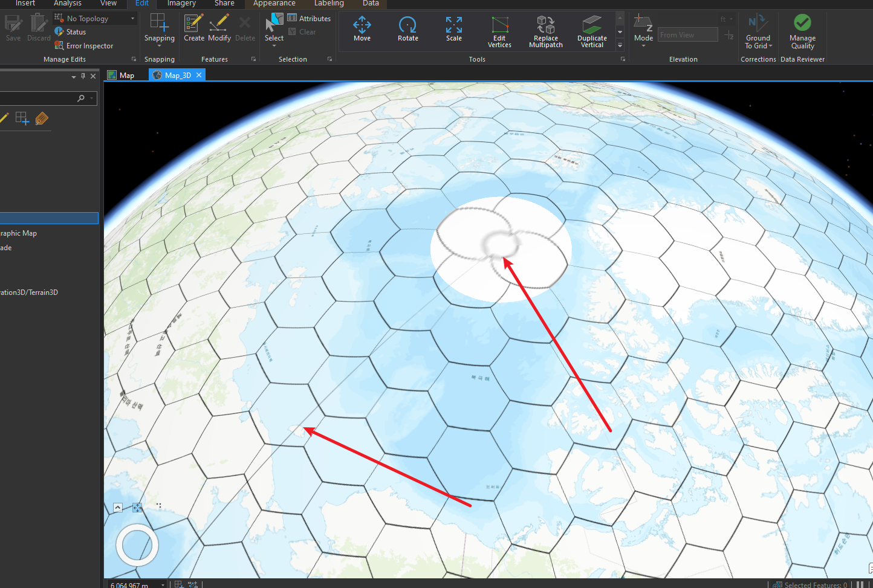Select the Terrain3D elevation layer entry
The image size is (873, 588).
pos(29,292)
